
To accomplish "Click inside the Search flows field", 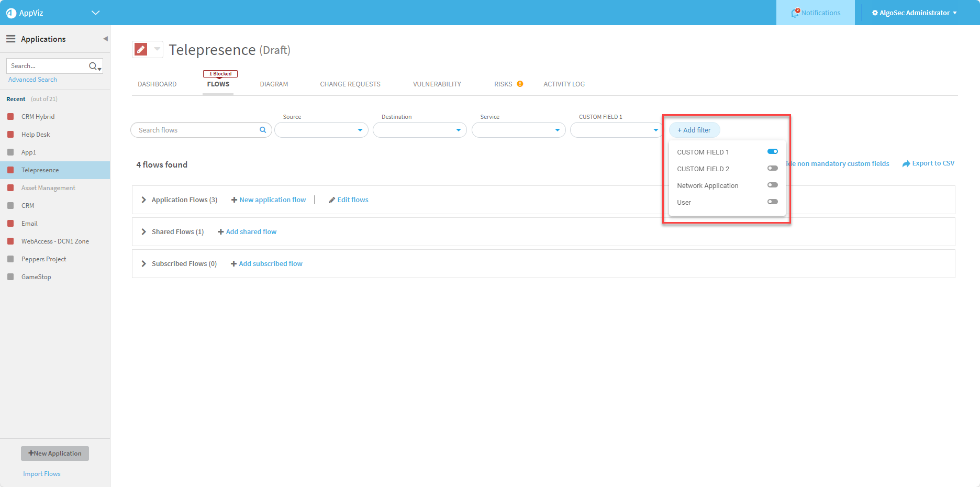I will (196, 130).
